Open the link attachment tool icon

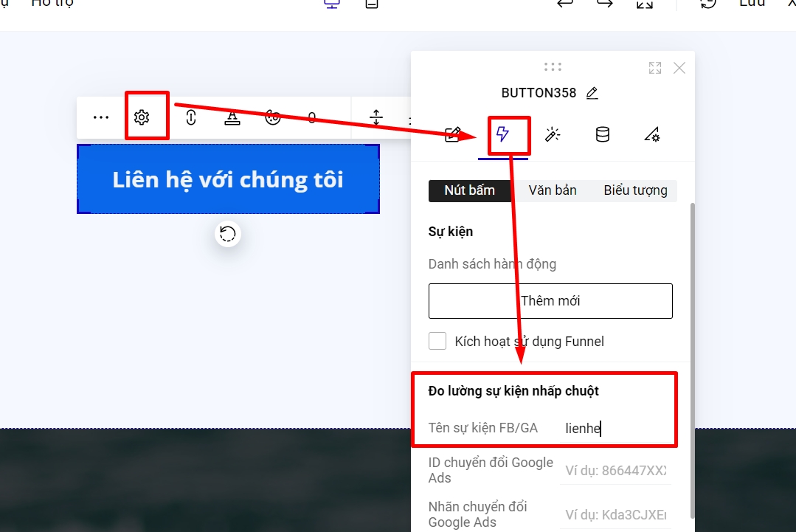[191, 117]
